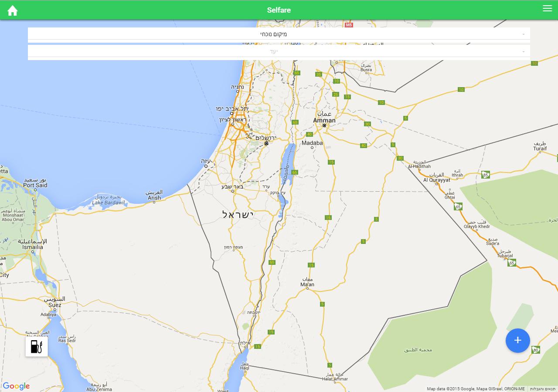Click the Qlayyb Khedr label
The width and height of the screenshot is (558, 392).
[x=477, y=226]
